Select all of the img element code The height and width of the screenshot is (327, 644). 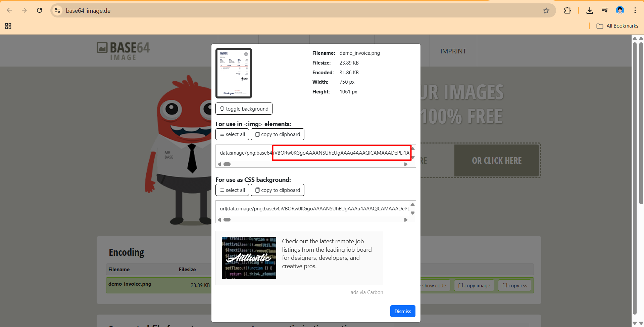click(232, 134)
